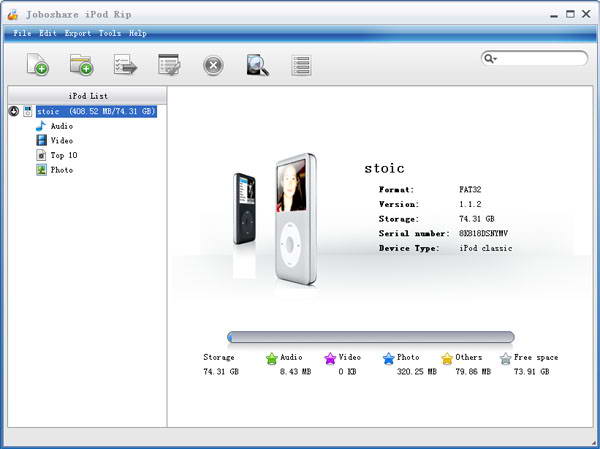Click the Joboxhare app logo icon
Viewport: 600px width, 449px height.
[x=13, y=15]
